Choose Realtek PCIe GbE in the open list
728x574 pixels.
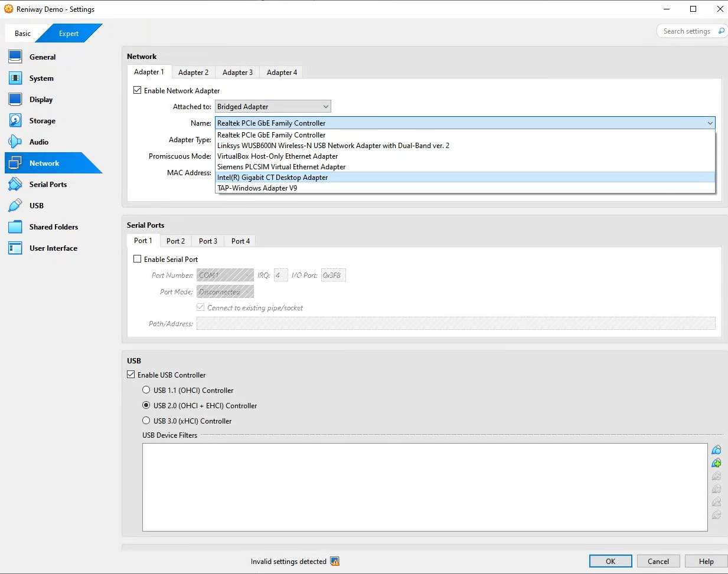(x=465, y=135)
